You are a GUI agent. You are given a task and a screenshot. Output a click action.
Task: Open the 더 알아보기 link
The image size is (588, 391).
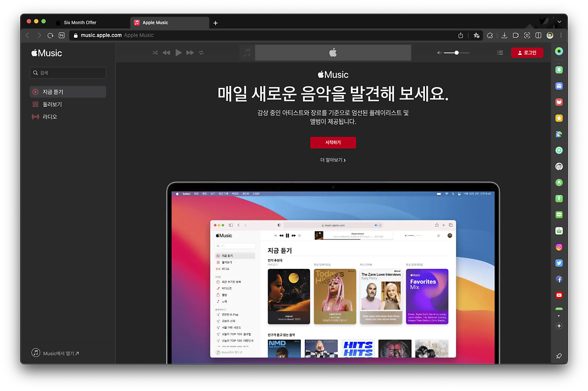click(333, 160)
